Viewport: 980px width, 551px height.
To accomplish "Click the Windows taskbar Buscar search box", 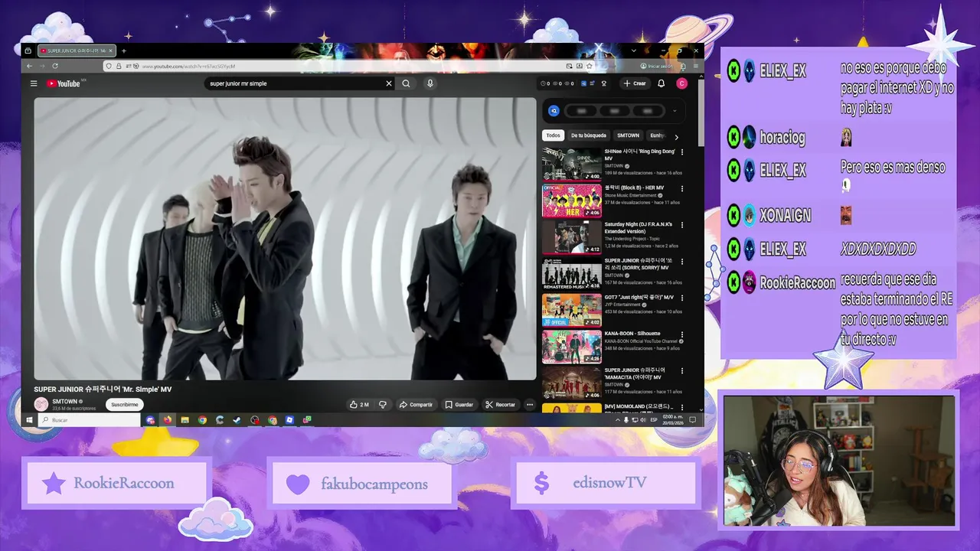I will tap(90, 420).
